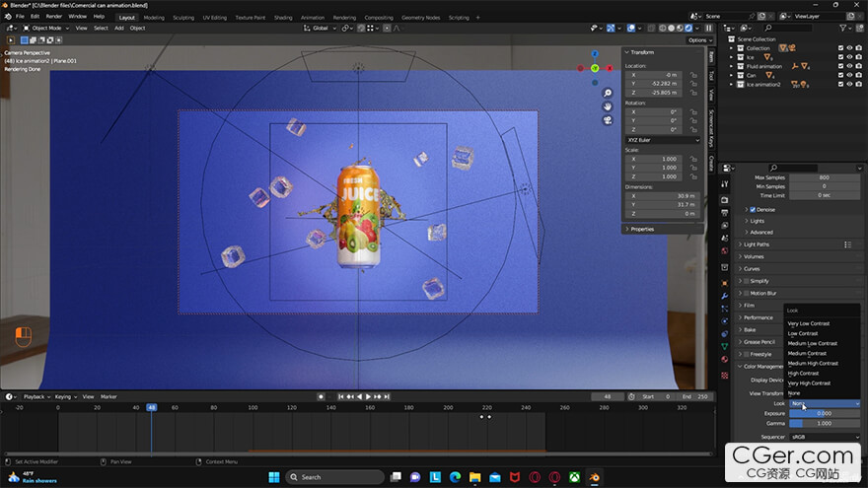Viewport: 868px width, 488px height.
Task: Click the green Y axis gizmo ball
Action: click(x=595, y=68)
